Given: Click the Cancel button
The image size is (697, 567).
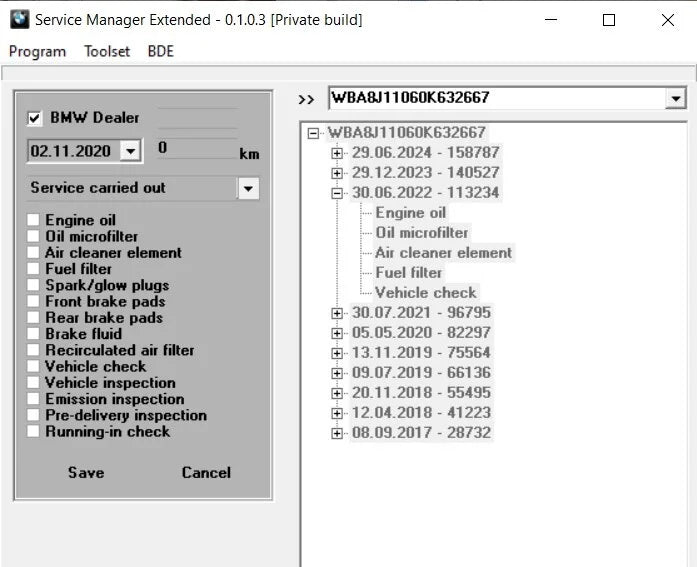Looking at the screenshot, I should 206,472.
